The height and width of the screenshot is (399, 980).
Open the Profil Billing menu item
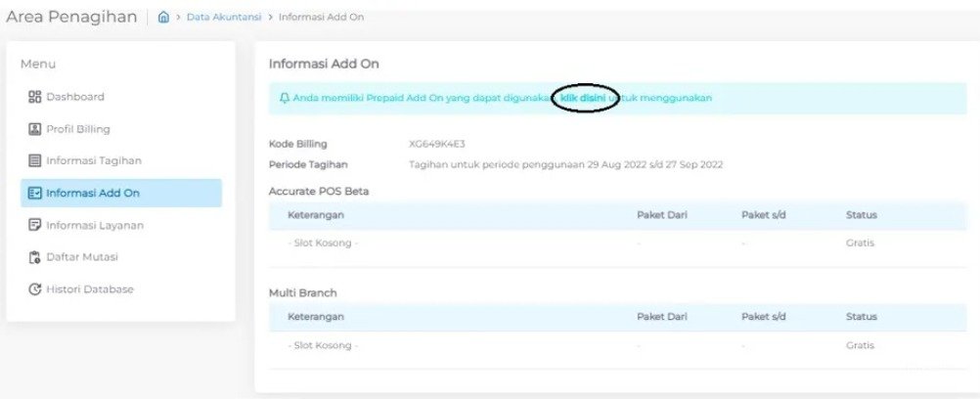tap(120, 129)
